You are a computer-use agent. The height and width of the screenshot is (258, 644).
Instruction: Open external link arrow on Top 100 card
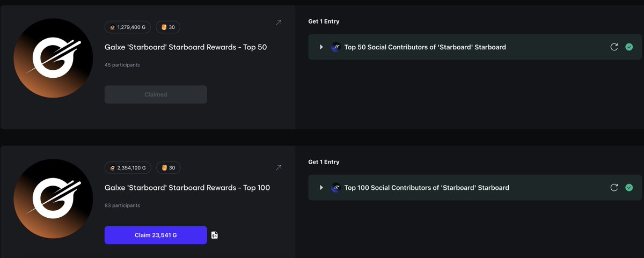point(279,168)
